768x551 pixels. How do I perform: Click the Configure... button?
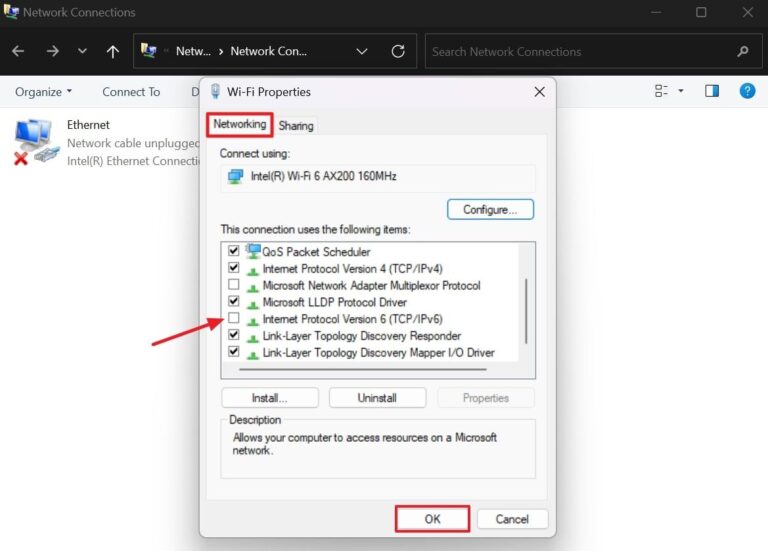point(490,210)
